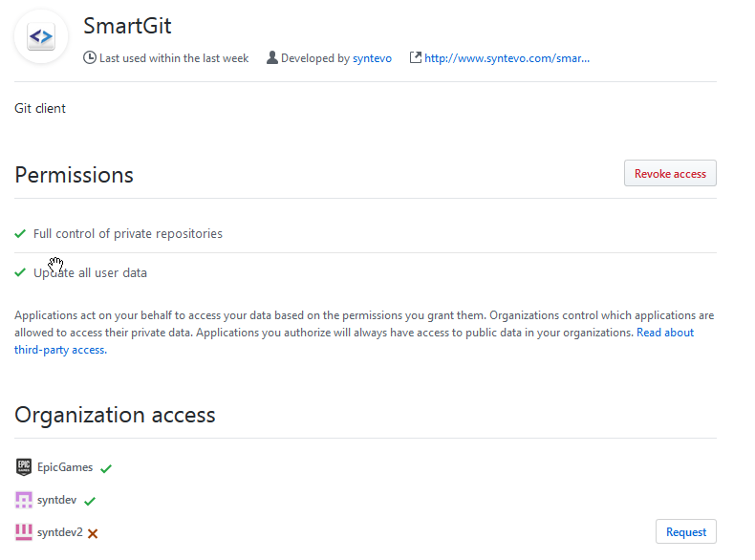Screen dimensions: 755x560
Task: Open Read about third-party access link
Action: pyautogui.click(x=665, y=333)
